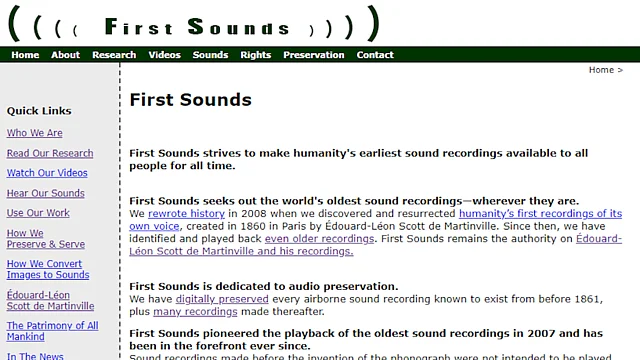Follow The Patrimony of All Mankind link
640x360 pixels.
[x=52, y=331]
